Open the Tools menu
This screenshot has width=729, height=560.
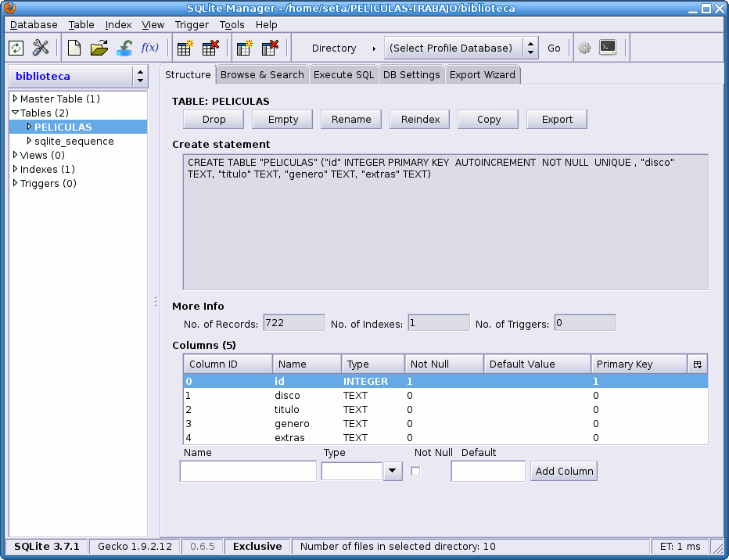(232, 24)
